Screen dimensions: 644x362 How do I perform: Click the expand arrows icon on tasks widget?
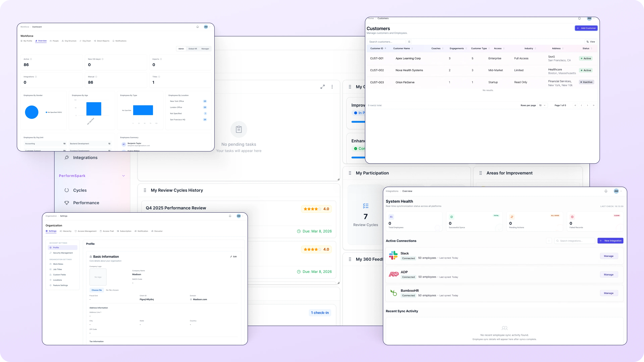[x=323, y=87]
